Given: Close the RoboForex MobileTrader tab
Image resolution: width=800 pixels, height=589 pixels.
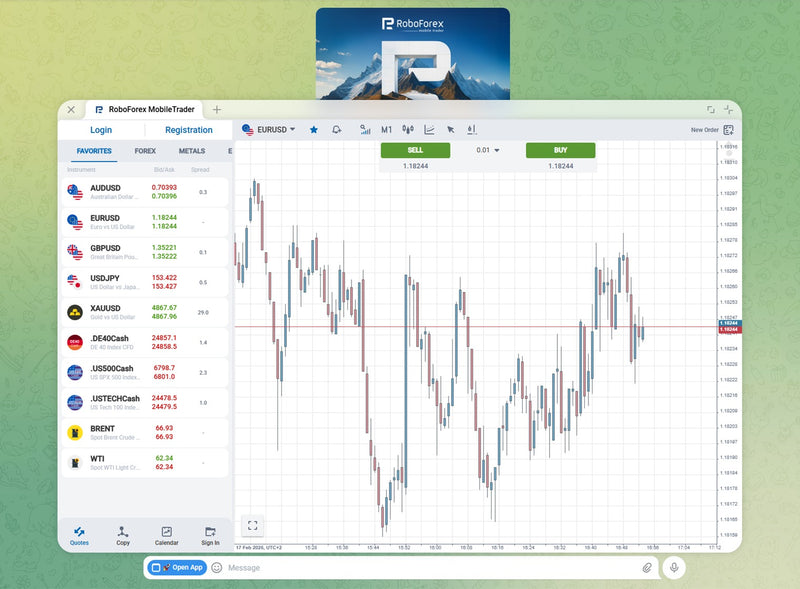Looking at the screenshot, I should 71,109.
